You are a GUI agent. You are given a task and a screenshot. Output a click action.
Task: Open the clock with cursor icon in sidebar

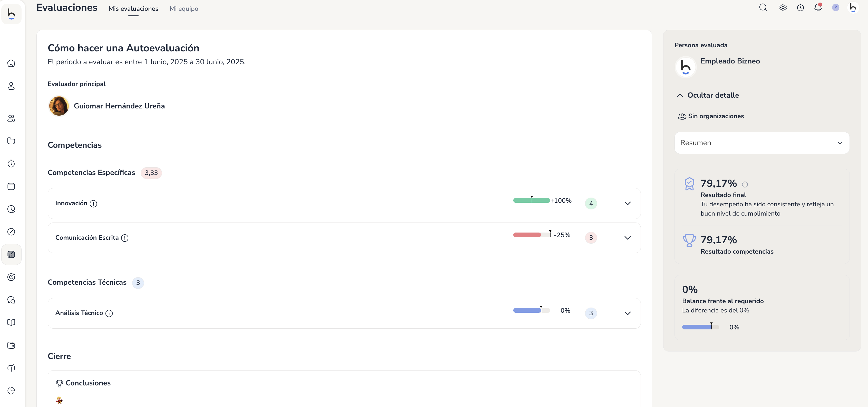coord(11,209)
